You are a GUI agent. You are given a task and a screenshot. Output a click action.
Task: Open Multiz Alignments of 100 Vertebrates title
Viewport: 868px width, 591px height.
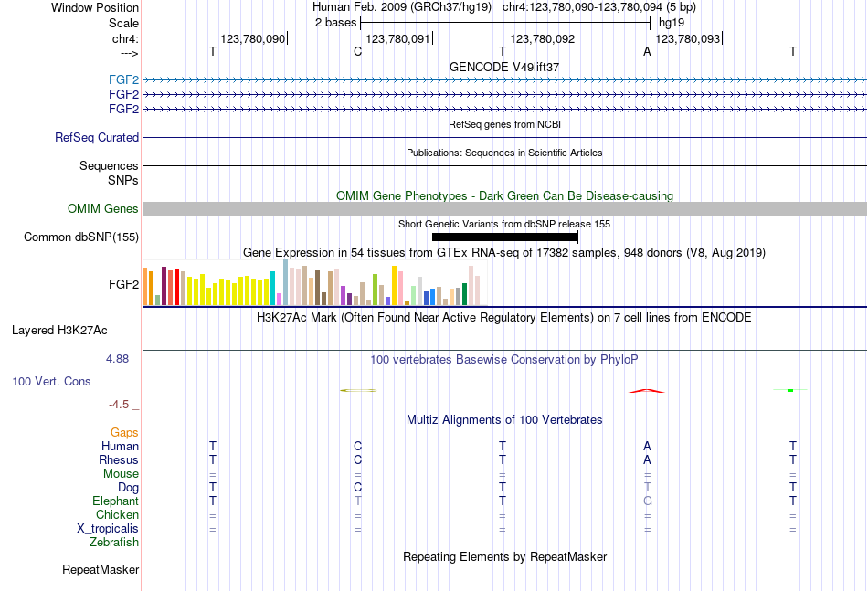tap(504, 420)
